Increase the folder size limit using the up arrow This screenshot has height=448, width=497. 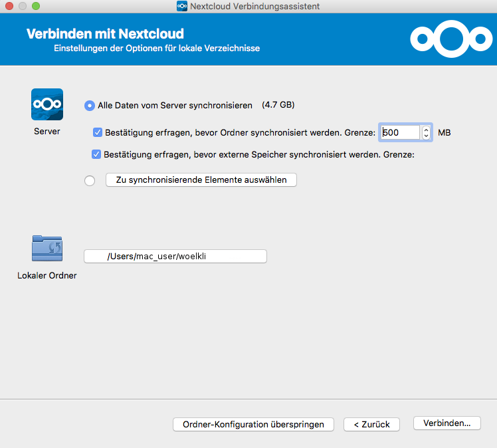427,130
